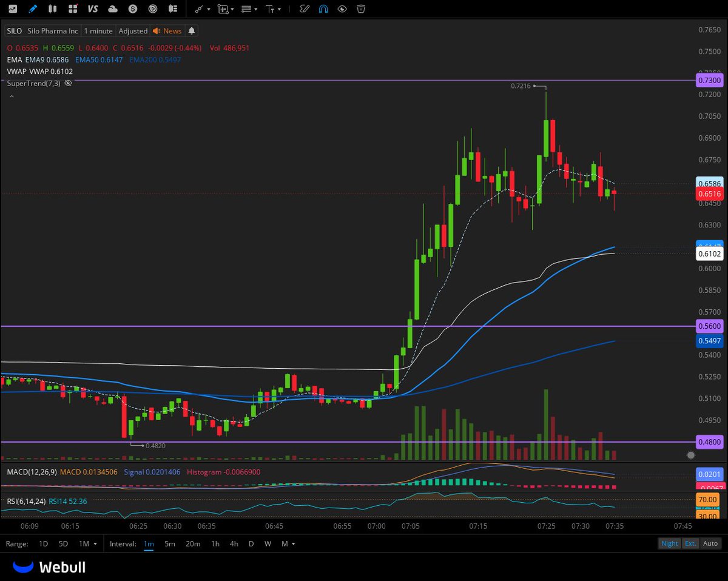Open stock comparison with the VS icon
The image size is (728, 581).
[x=92, y=9]
